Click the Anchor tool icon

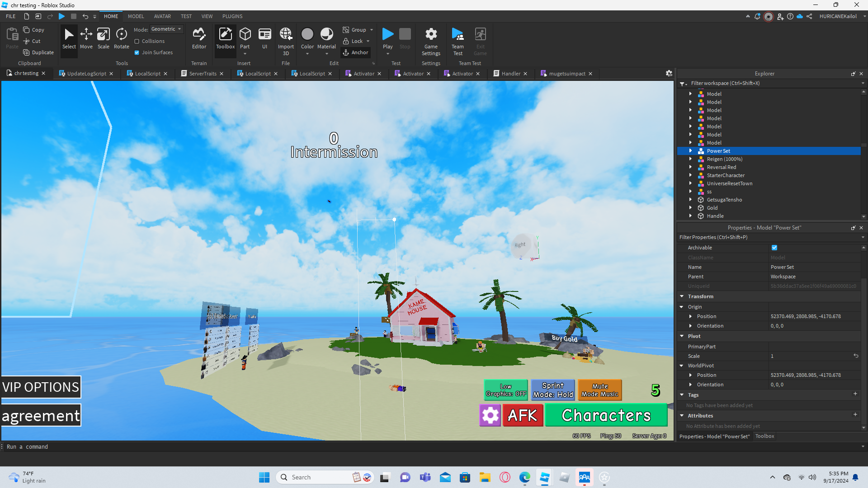click(346, 52)
